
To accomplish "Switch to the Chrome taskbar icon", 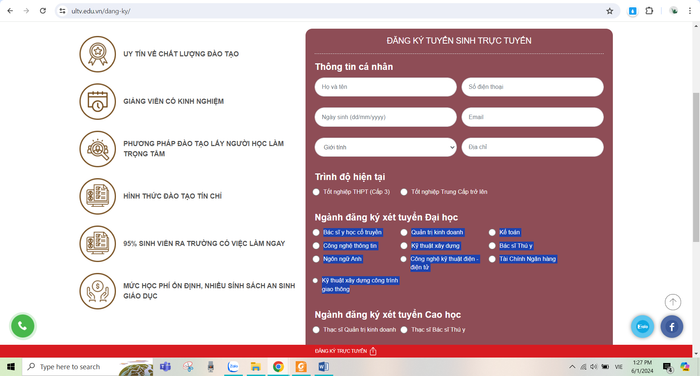I will click(278, 367).
